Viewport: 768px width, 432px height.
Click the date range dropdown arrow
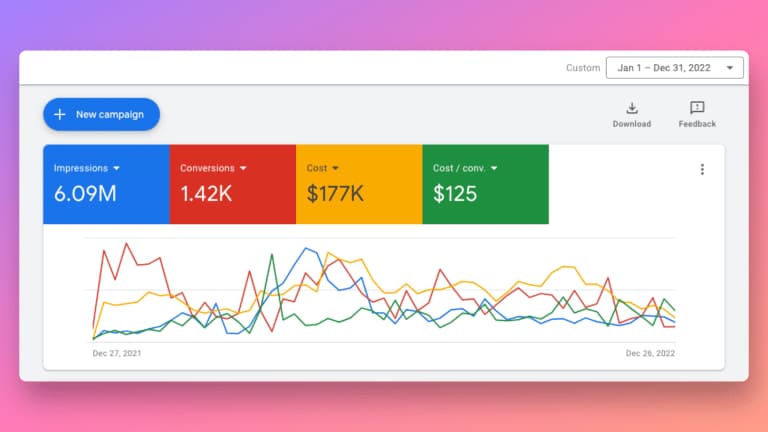tap(730, 68)
